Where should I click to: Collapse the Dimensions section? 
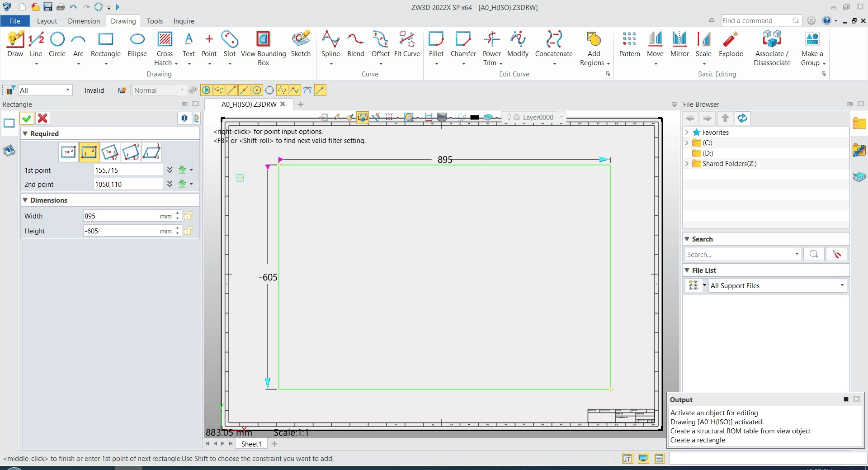[25, 200]
